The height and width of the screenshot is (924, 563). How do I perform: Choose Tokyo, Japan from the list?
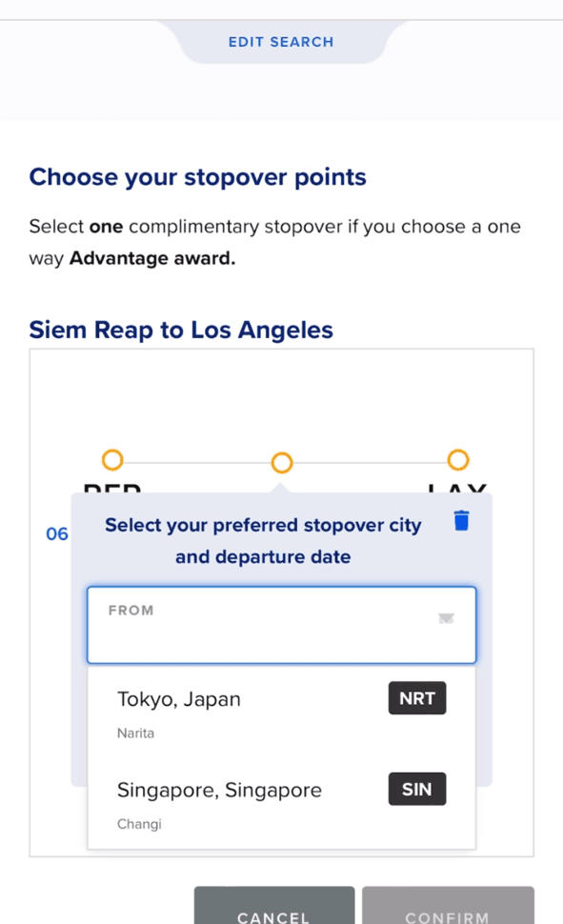pyautogui.click(x=282, y=713)
